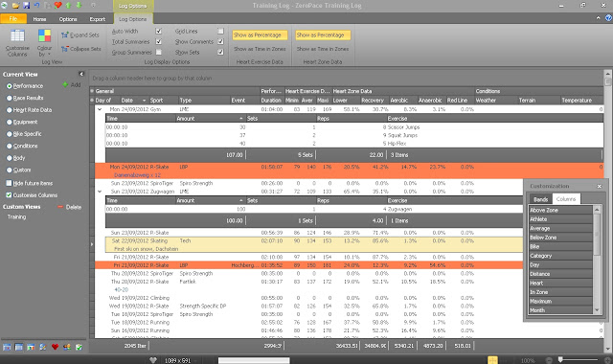Viewport: 613px width, 364px height.
Task: Switch to the Home ribbon tab
Action: point(39,19)
